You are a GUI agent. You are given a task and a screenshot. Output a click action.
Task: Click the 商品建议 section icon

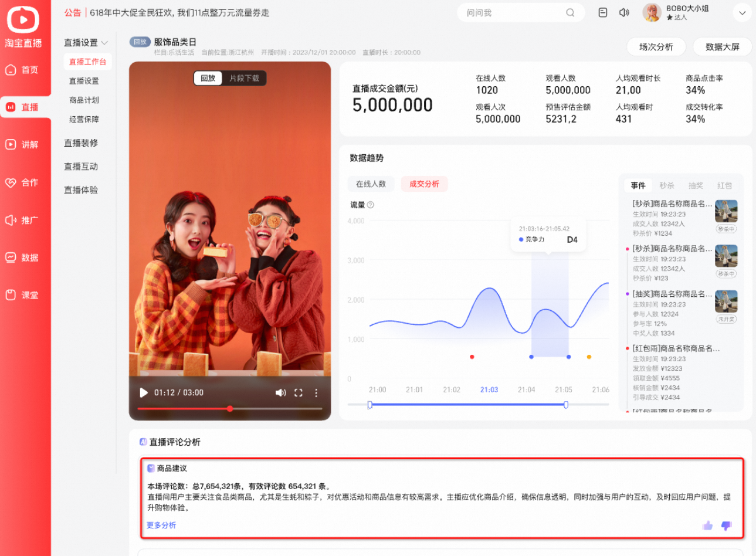[x=151, y=468]
